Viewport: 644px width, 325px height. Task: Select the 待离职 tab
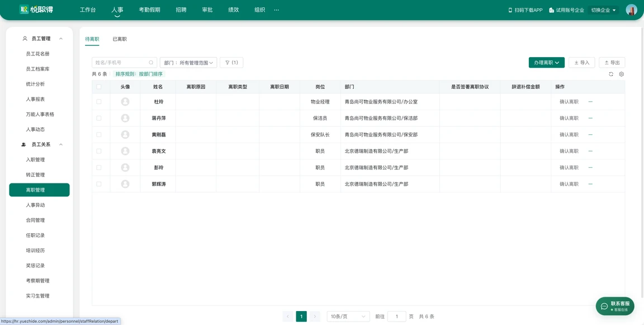tap(92, 39)
